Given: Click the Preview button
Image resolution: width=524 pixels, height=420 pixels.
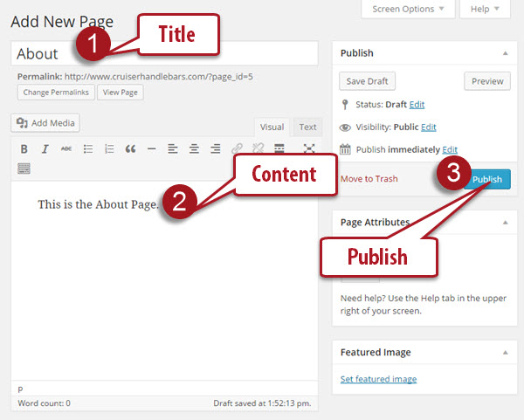Looking at the screenshot, I should point(487,81).
